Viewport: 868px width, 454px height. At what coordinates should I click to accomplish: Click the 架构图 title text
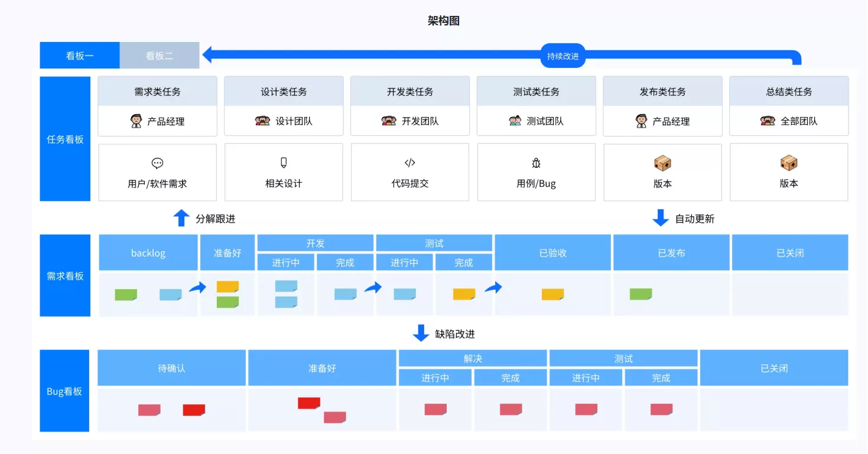[444, 21]
